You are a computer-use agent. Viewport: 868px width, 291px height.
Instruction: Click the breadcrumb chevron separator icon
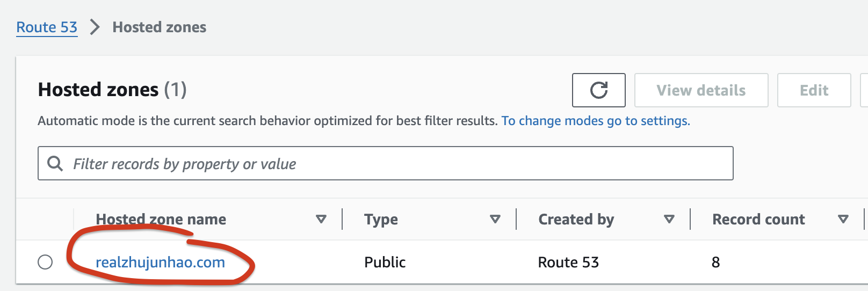(x=95, y=27)
